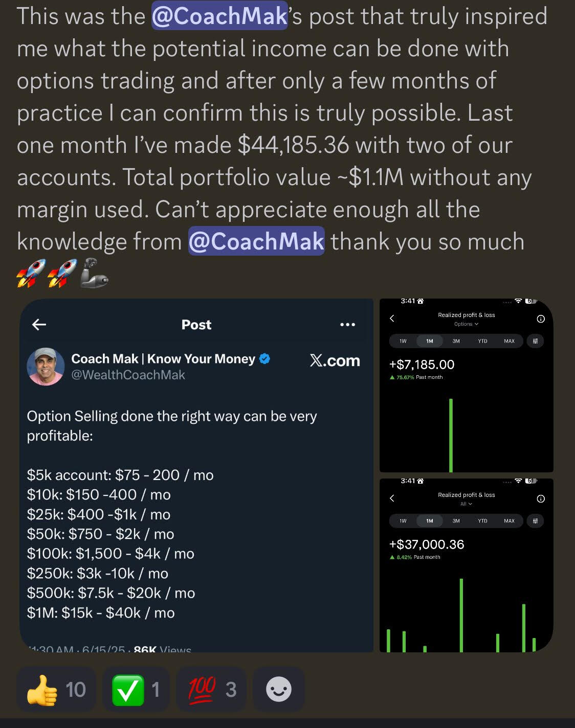The image size is (575, 728).
Task: Click the first @CoachMak mention in the message
Action: point(220,16)
